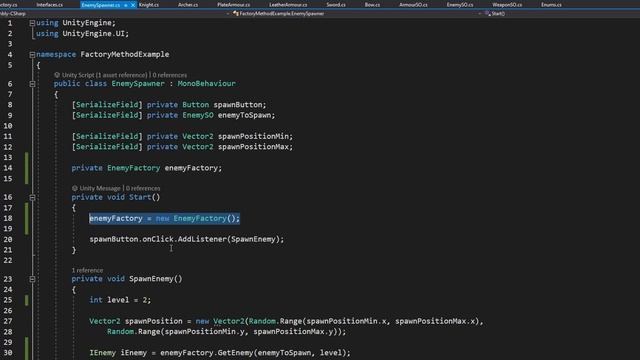Click the spawnPosition variable on line 27

(153, 321)
